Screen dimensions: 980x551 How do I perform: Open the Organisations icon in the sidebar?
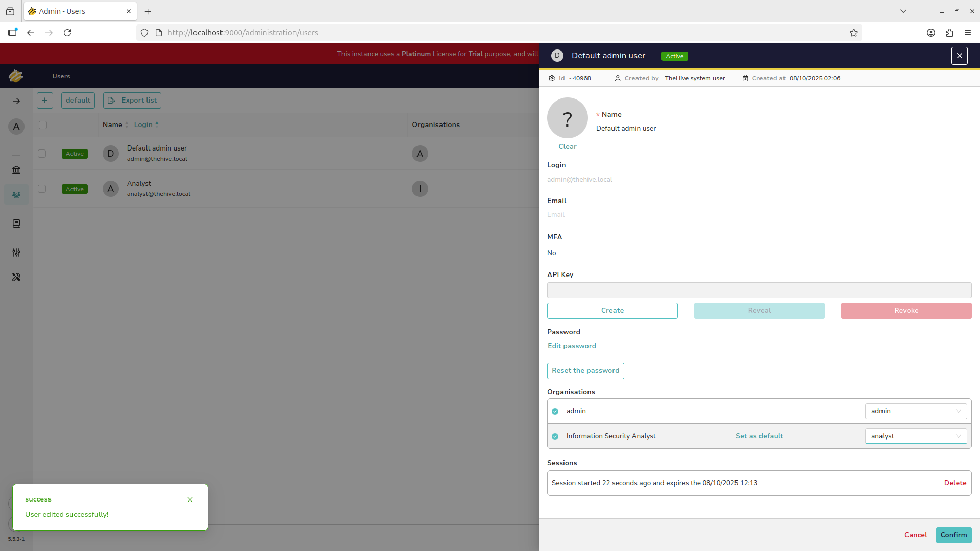pos(16,170)
